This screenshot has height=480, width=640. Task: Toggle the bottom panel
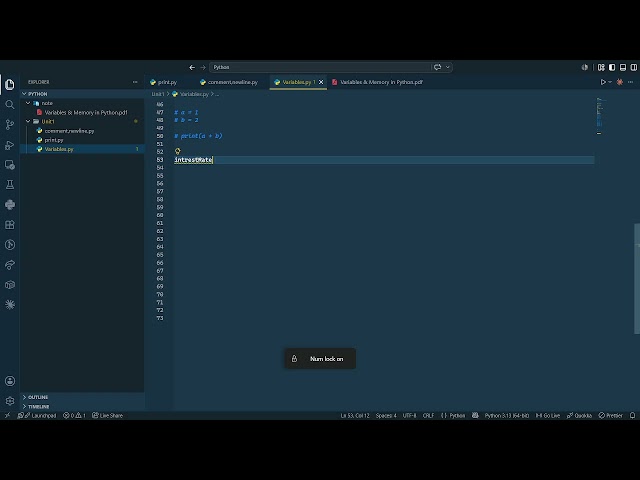coord(623,67)
